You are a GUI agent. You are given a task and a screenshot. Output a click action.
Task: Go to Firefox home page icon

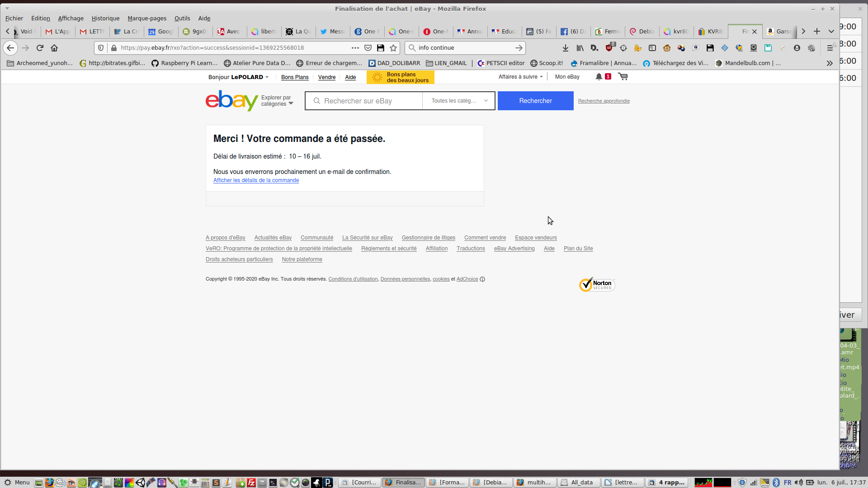pyautogui.click(x=54, y=47)
